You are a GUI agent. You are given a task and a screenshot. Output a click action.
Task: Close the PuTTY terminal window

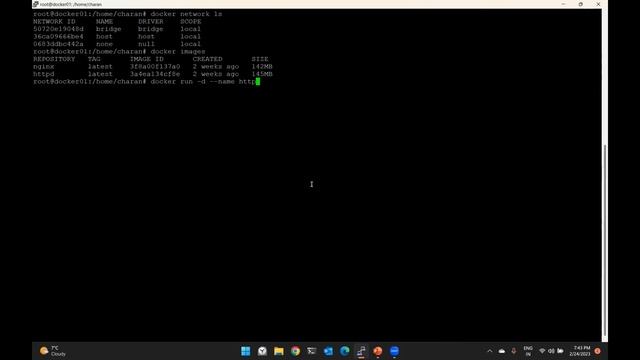click(x=598, y=4)
